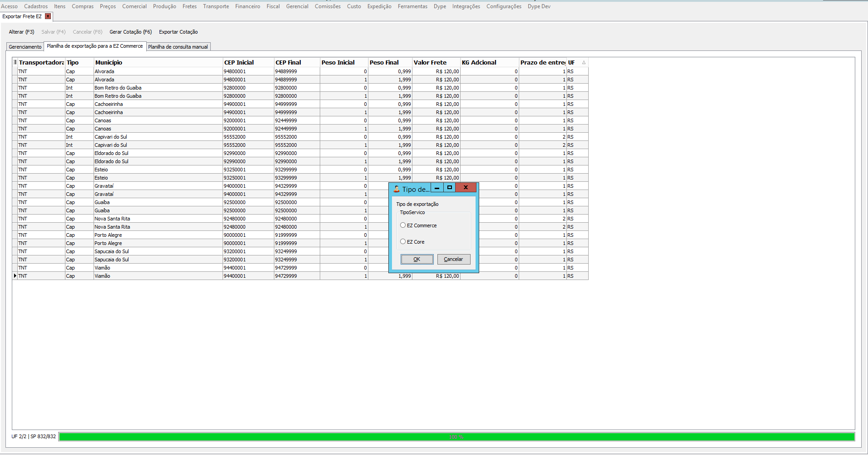868x455 pixels.
Task: Open the Transporte menu
Action: click(x=216, y=6)
